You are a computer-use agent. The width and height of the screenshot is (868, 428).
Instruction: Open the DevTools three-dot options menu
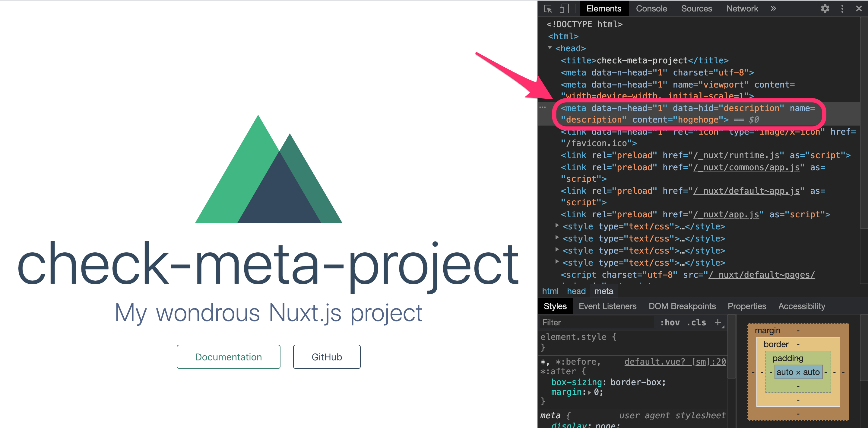[842, 8]
